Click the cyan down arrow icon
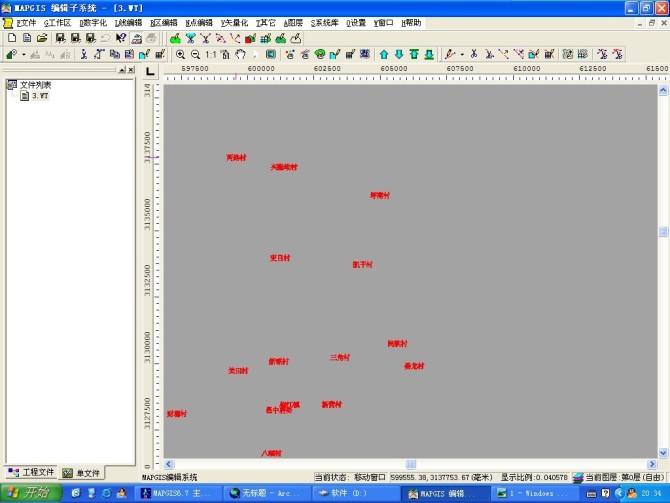 coord(399,54)
